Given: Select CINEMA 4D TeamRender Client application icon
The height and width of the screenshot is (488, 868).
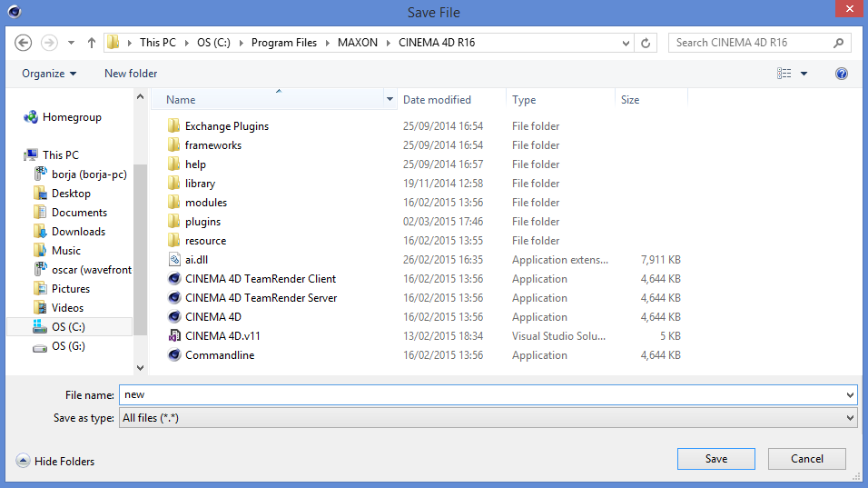Looking at the screenshot, I should pyautogui.click(x=174, y=279).
